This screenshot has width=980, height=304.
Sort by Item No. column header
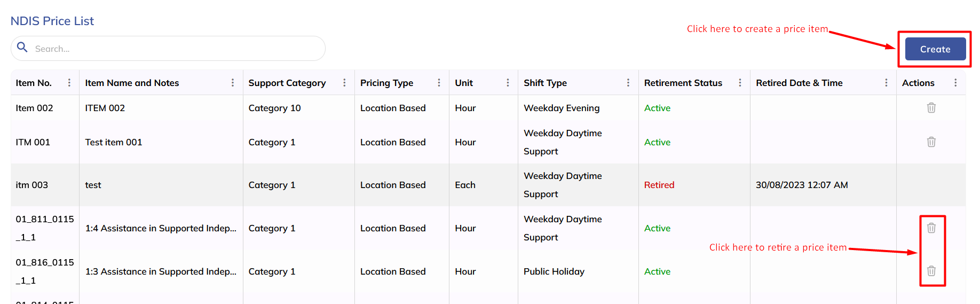[x=34, y=83]
